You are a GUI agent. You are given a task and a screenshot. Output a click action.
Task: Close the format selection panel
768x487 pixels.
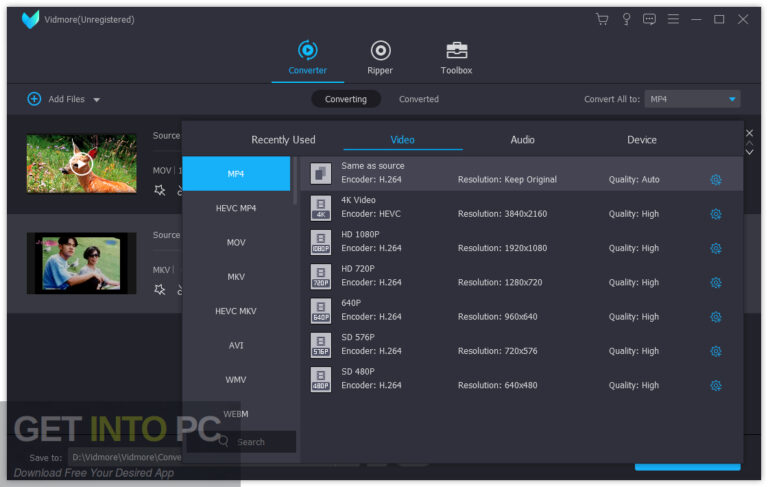pos(749,133)
